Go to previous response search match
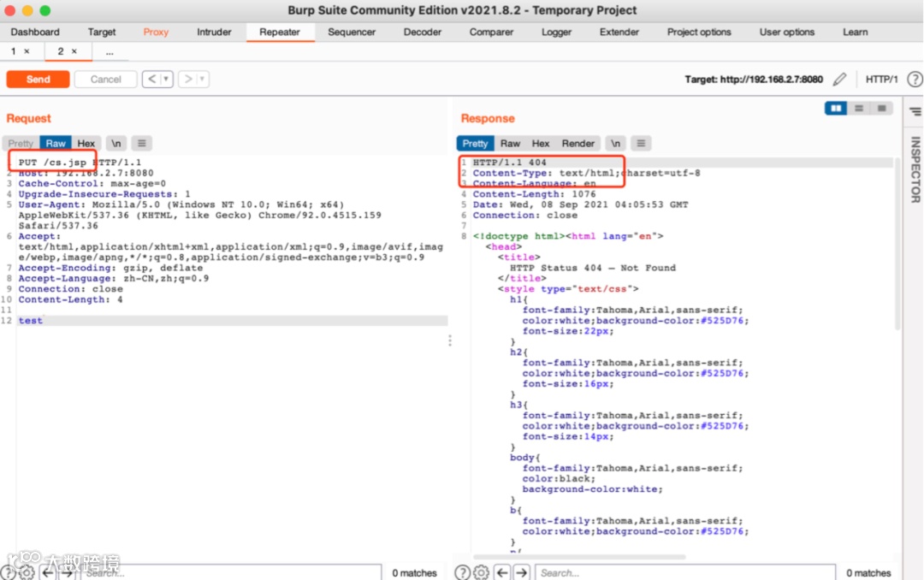 pos(502,572)
